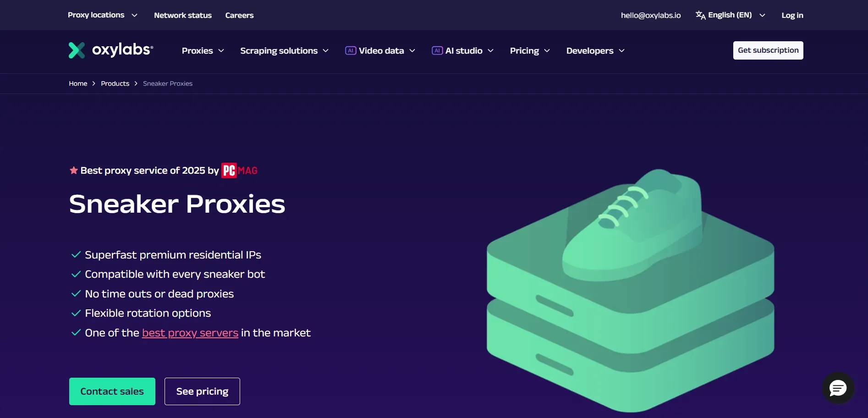Click the Oxylabs logo
The width and height of the screenshot is (868, 418).
tap(111, 50)
